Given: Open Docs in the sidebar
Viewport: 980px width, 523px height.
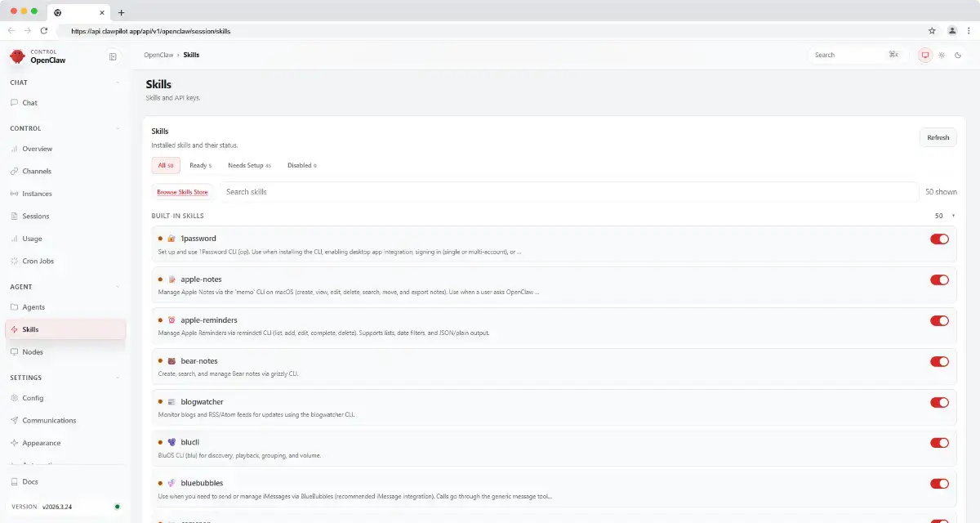Looking at the screenshot, I should [x=65, y=482].
